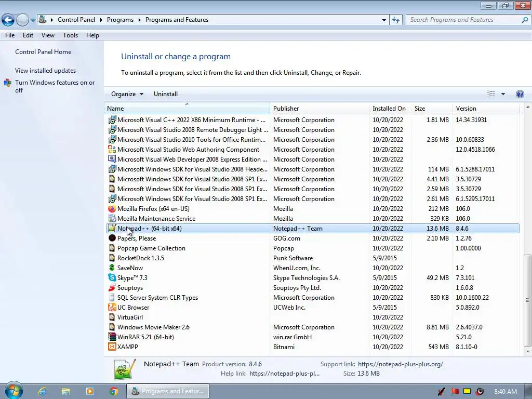Select the Souptoys icon
The width and height of the screenshot is (532, 399).
point(112,287)
